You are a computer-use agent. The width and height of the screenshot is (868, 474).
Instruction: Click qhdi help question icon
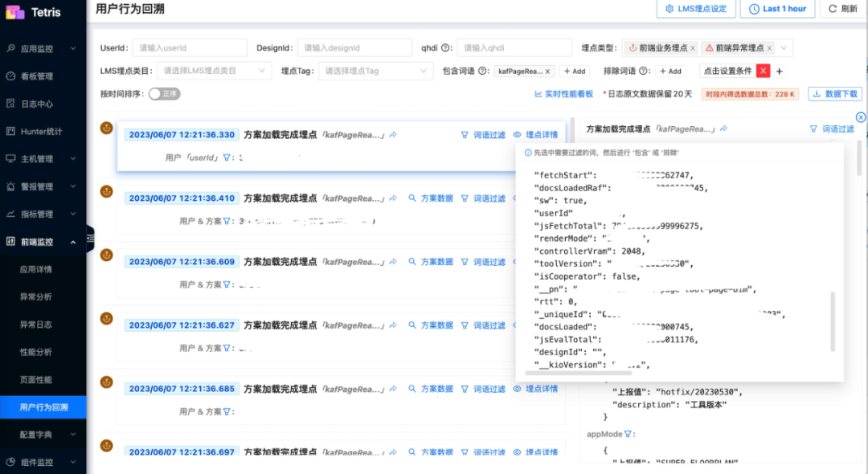445,48
